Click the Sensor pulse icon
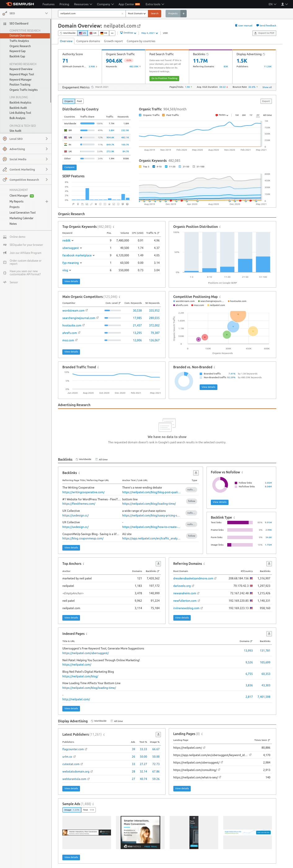The height and width of the screenshot is (868, 293). 5,282
